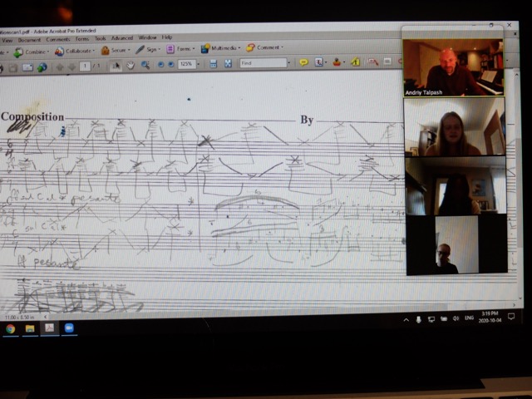The width and height of the screenshot is (532, 399).
Task: Click the horizontal scrollbar left arrow
Action: 45,317
